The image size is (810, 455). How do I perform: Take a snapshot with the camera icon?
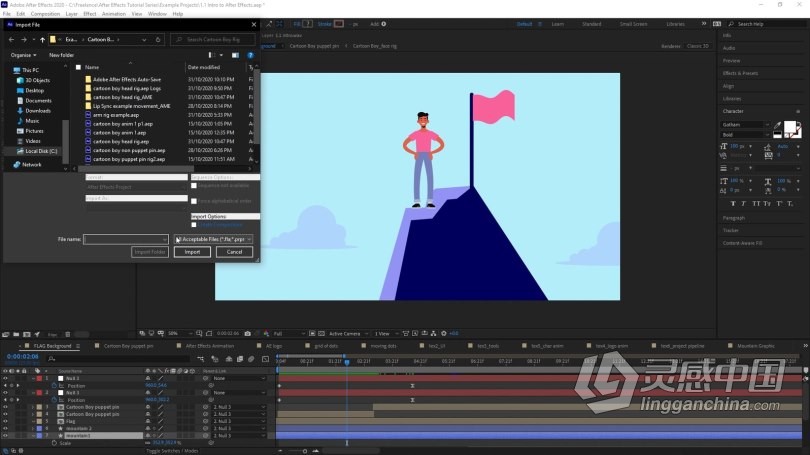point(247,334)
